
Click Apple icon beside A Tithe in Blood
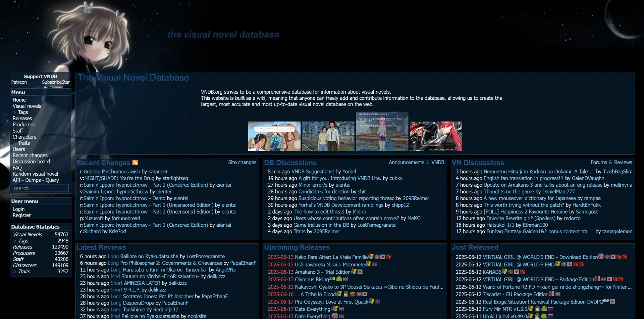coord(353,293)
